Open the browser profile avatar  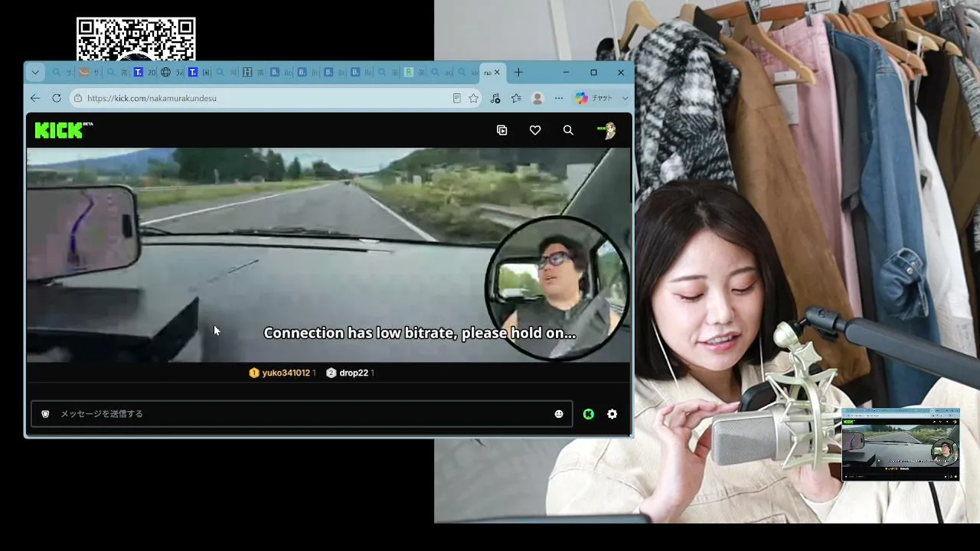coord(537,98)
